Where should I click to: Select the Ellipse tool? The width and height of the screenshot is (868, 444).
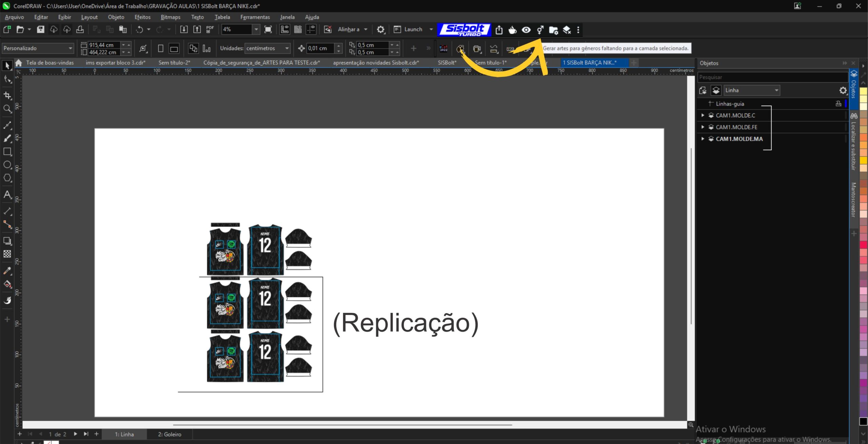click(7, 165)
